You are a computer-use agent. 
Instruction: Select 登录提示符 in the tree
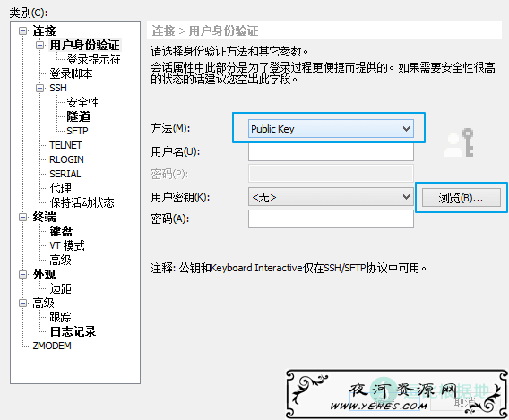(93, 59)
